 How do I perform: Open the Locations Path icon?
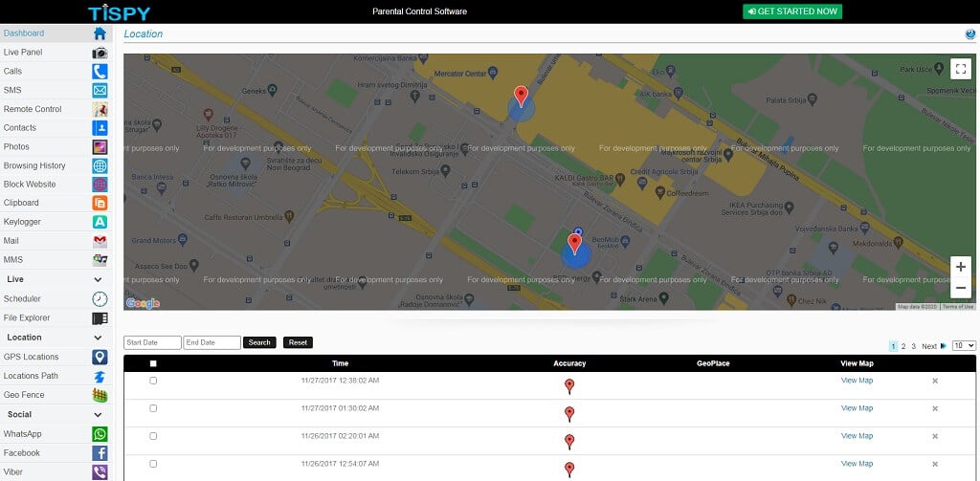coord(100,376)
